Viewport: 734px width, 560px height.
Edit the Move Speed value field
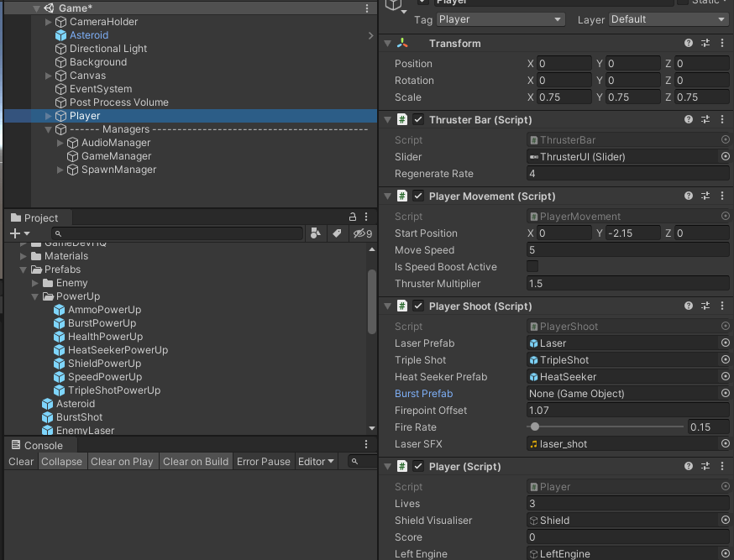click(x=627, y=250)
